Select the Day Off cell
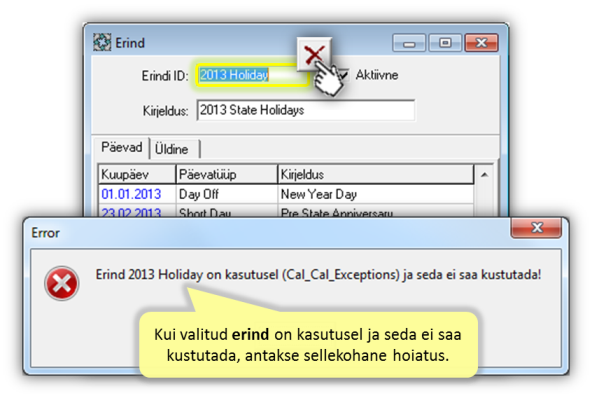Viewport: 592px width, 398px height. (x=227, y=194)
